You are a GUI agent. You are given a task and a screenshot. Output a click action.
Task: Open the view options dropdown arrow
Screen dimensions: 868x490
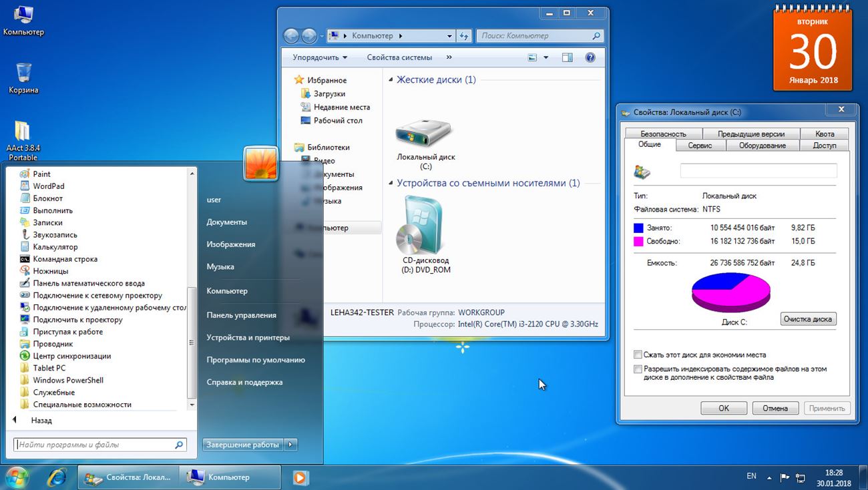[546, 57]
